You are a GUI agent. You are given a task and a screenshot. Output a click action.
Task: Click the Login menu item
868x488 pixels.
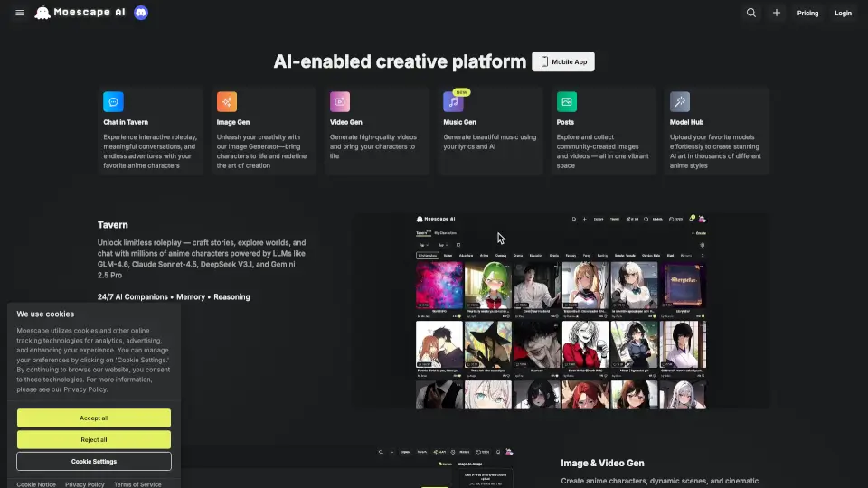click(x=843, y=14)
